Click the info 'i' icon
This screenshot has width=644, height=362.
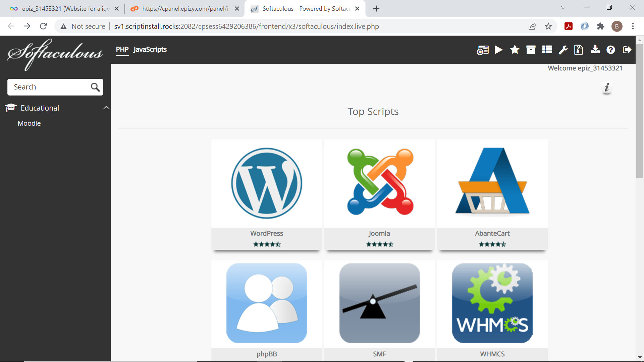[x=607, y=88]
